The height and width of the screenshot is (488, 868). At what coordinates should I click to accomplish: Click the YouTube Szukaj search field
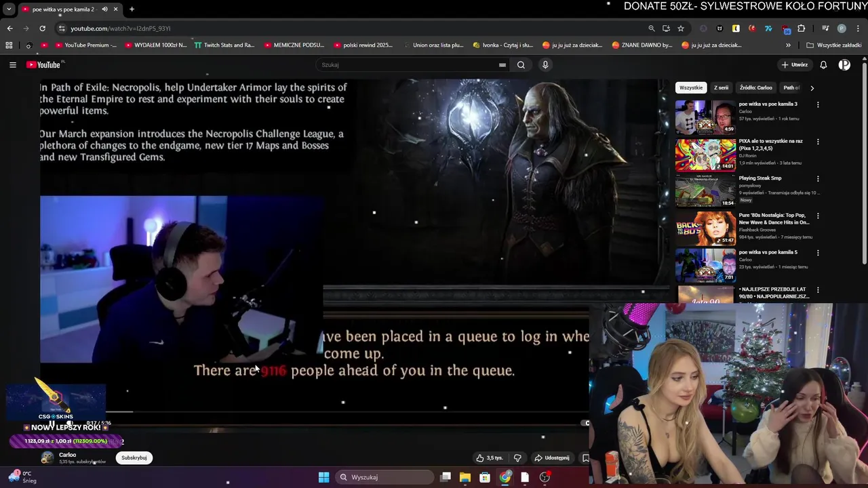[413, 65]
